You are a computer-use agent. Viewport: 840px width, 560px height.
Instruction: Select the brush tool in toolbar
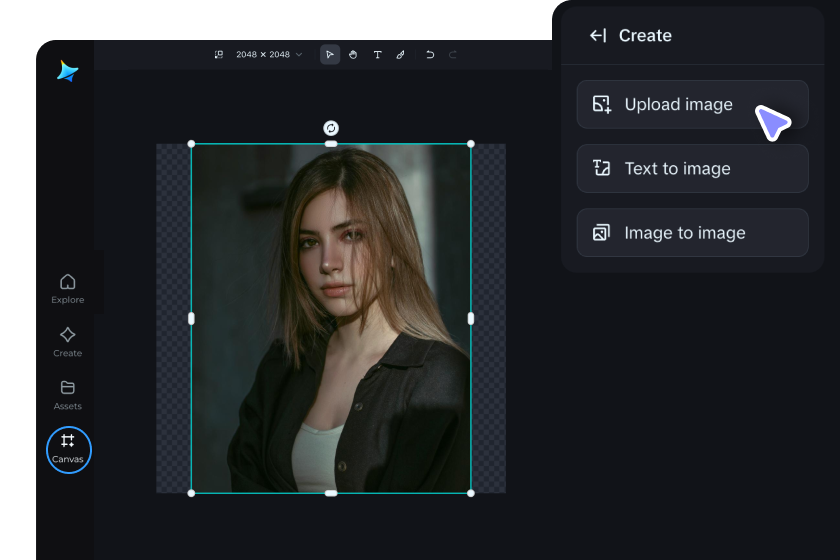click(400, 54)
